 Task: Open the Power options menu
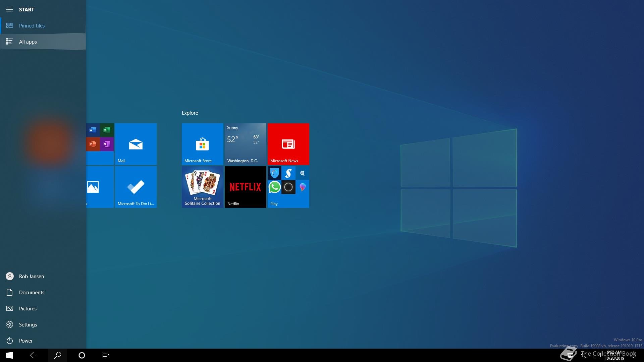[x=43, y=341]
